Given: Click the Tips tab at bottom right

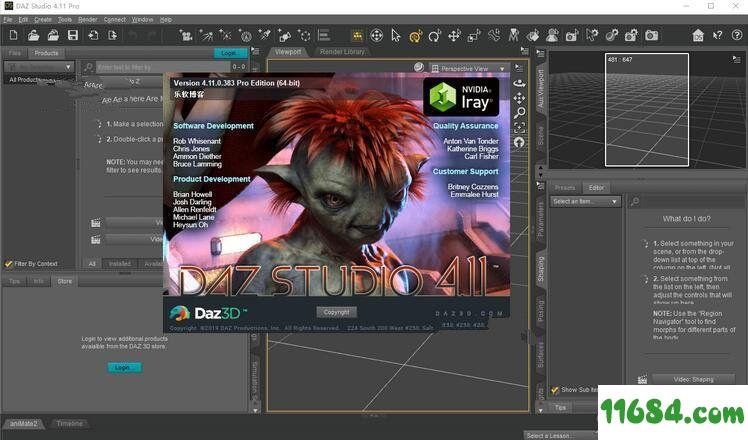Looking at the screenshot, I should [560, 407].
